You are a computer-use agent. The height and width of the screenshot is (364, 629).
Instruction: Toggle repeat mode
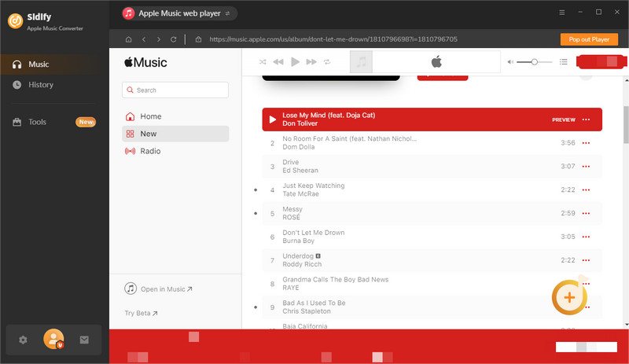(x=327, y=62)
